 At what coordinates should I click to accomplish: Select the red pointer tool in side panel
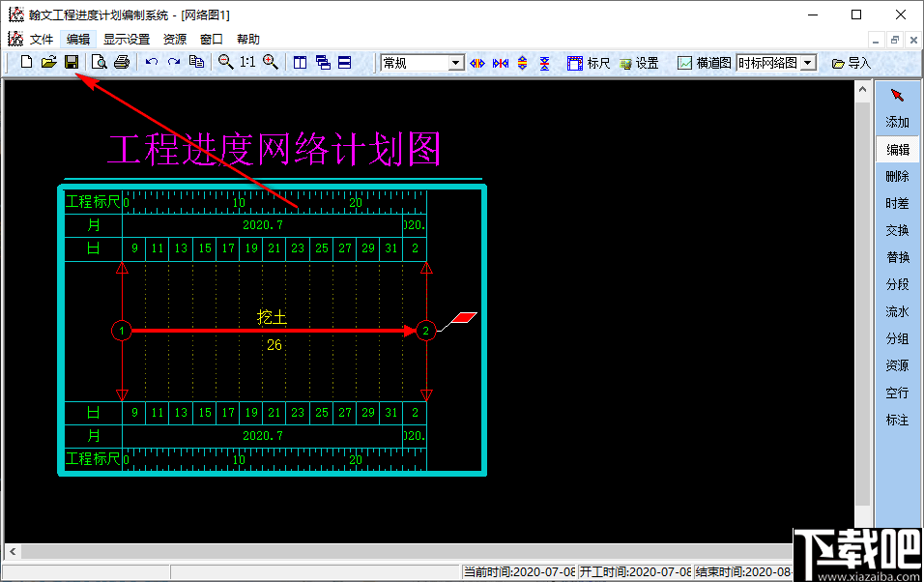pyautogui.click(x=897, y=95)
